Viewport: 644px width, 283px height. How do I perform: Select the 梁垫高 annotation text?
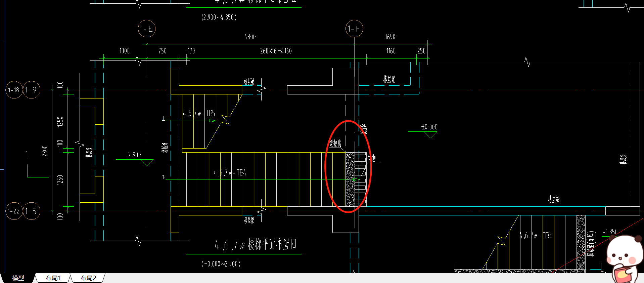[x=335, y=144]
